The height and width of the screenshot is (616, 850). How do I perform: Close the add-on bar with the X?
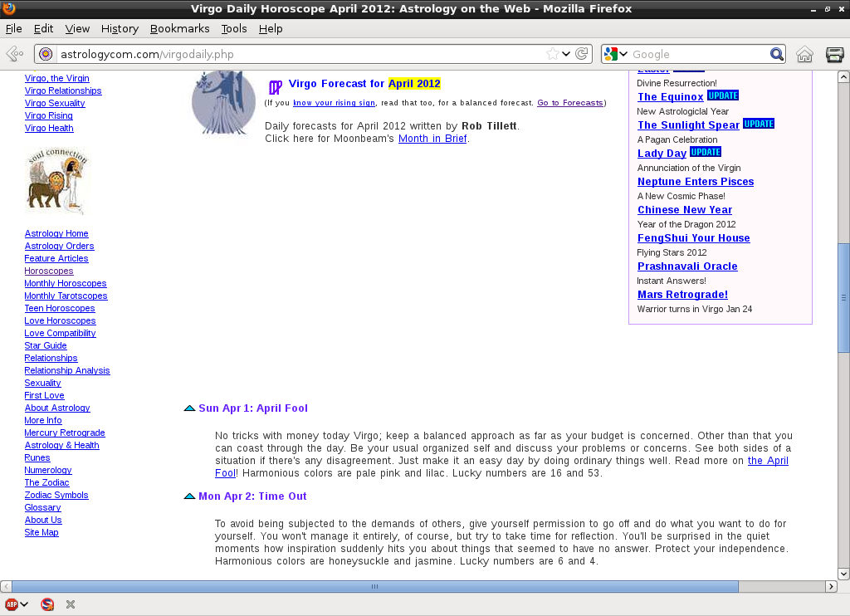coord(71,604)
